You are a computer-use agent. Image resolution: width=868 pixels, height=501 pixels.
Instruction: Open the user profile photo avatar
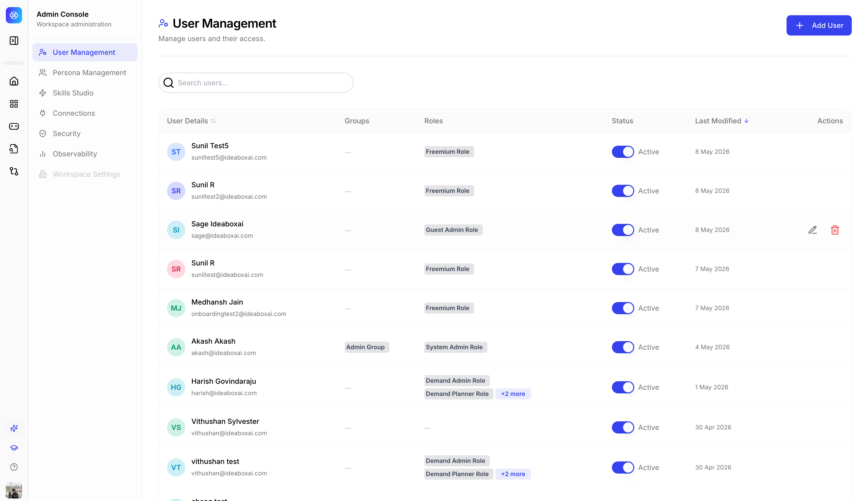pyautogui.click(x=14, y=490)
